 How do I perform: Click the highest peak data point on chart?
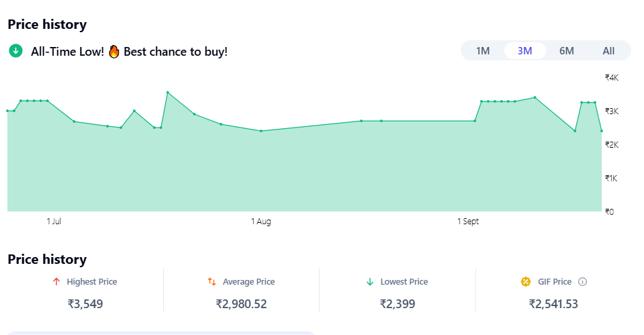[167, 93]
